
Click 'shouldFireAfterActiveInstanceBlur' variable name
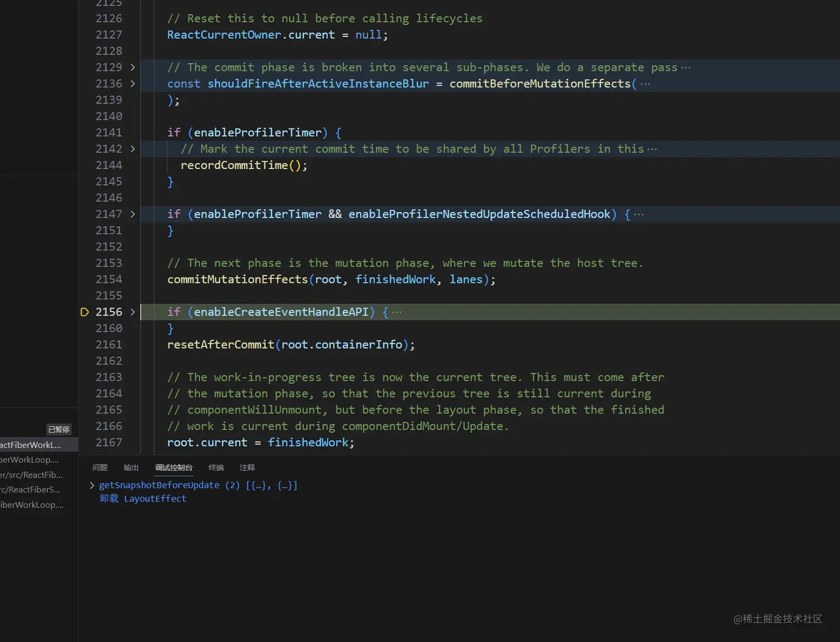point(318,83)
